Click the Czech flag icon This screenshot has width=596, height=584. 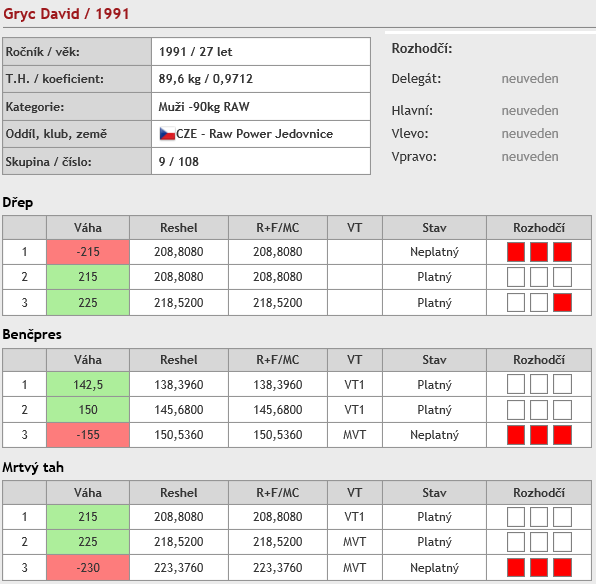click(167, 134)
